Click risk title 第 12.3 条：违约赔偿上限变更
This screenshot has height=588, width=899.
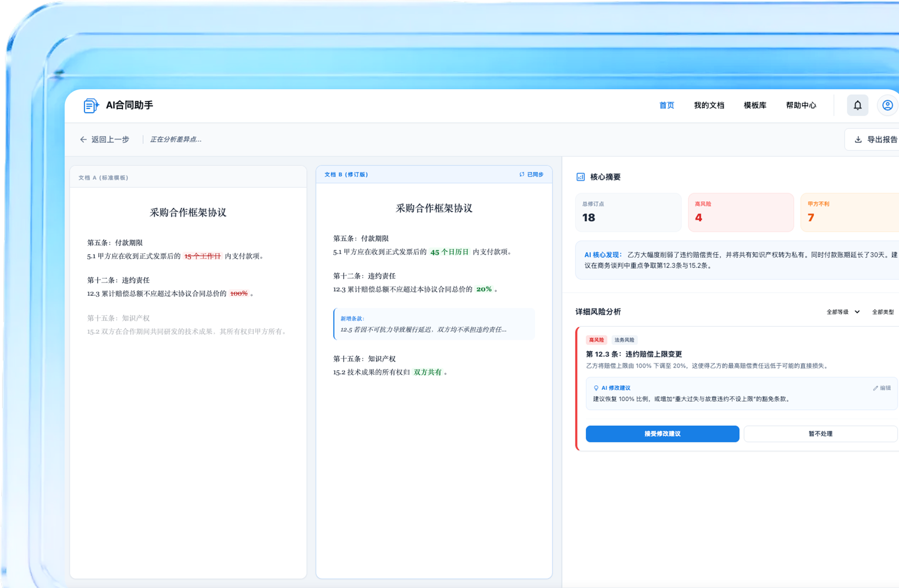click(634, 354)
